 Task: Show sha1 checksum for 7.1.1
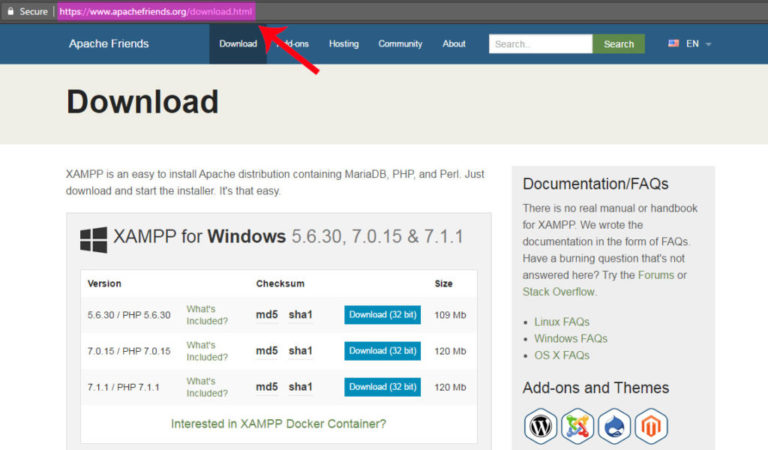[x=300, y=387]
